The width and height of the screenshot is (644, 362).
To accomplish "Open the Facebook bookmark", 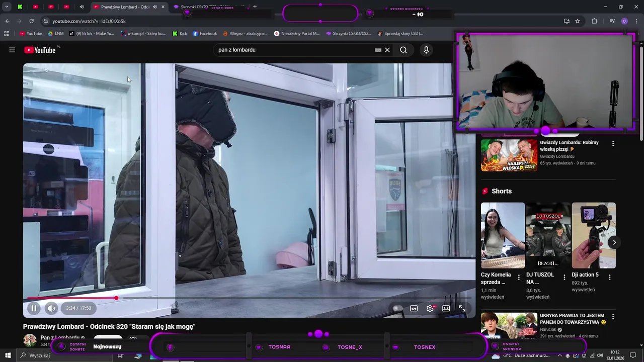I will coord(205,34).
